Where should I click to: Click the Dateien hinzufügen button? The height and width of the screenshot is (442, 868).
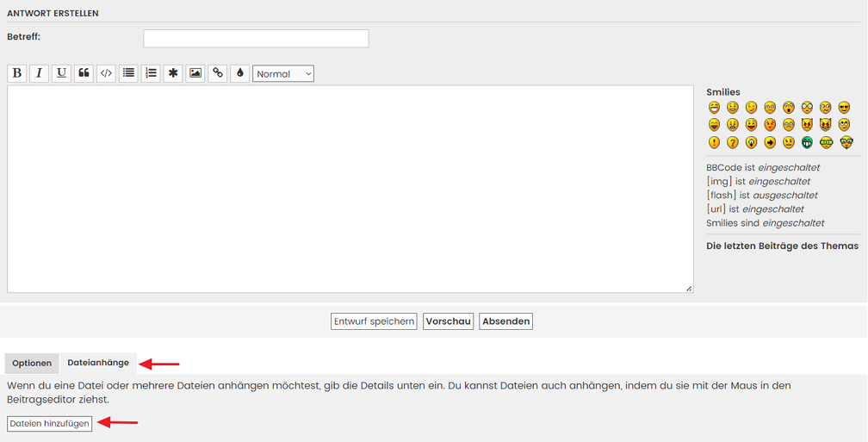(50, 424)
